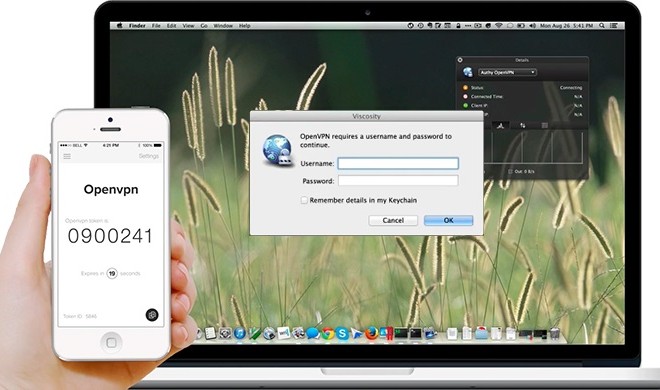660x390 pixels.
Task: Cancel the OpenVPN login dialog
Action: point(393,220)
